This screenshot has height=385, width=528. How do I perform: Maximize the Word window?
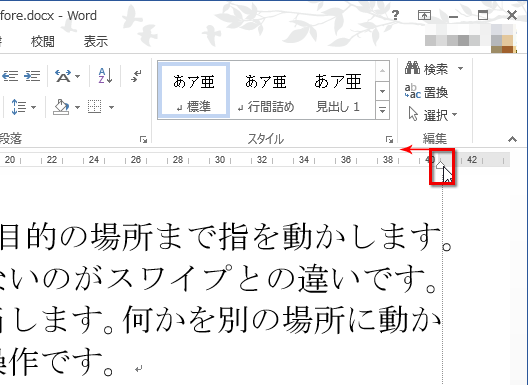pyautogui.click(x=483, y=15)
